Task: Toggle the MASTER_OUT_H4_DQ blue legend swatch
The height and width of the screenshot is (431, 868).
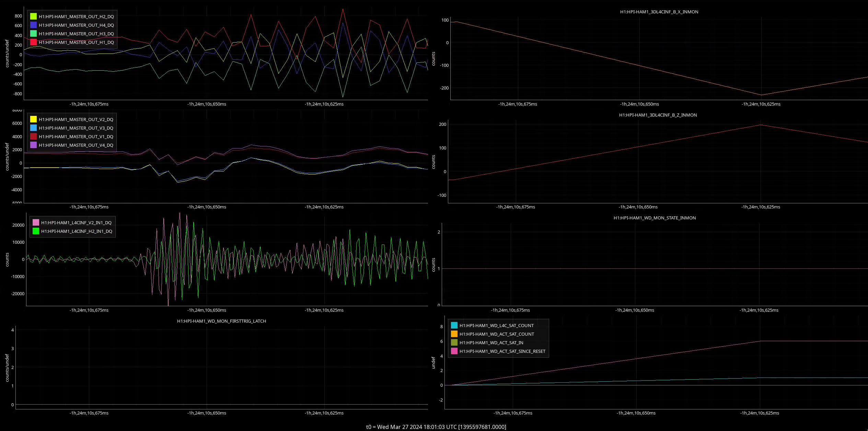Action: (33, 25)
